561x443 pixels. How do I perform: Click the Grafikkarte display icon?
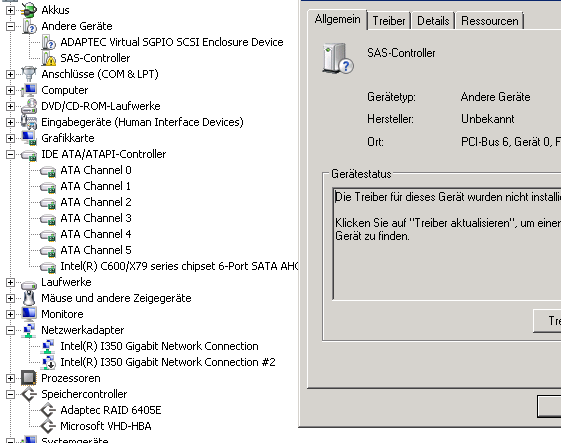(x=29, y=138)
